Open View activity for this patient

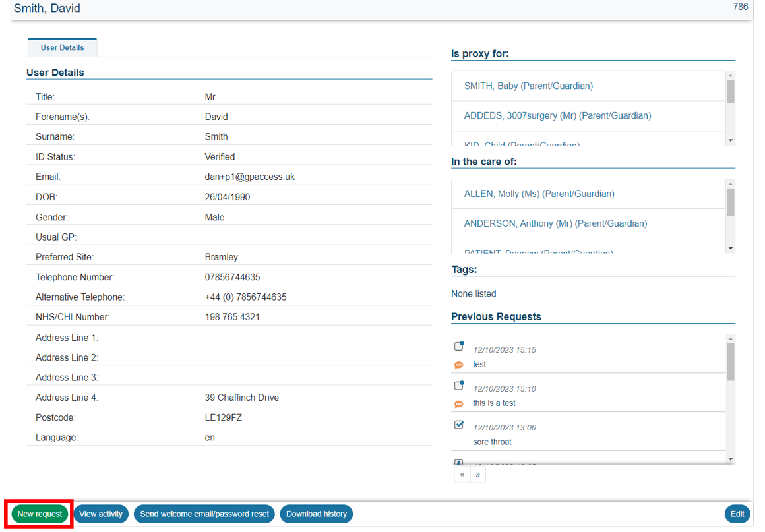101,514
